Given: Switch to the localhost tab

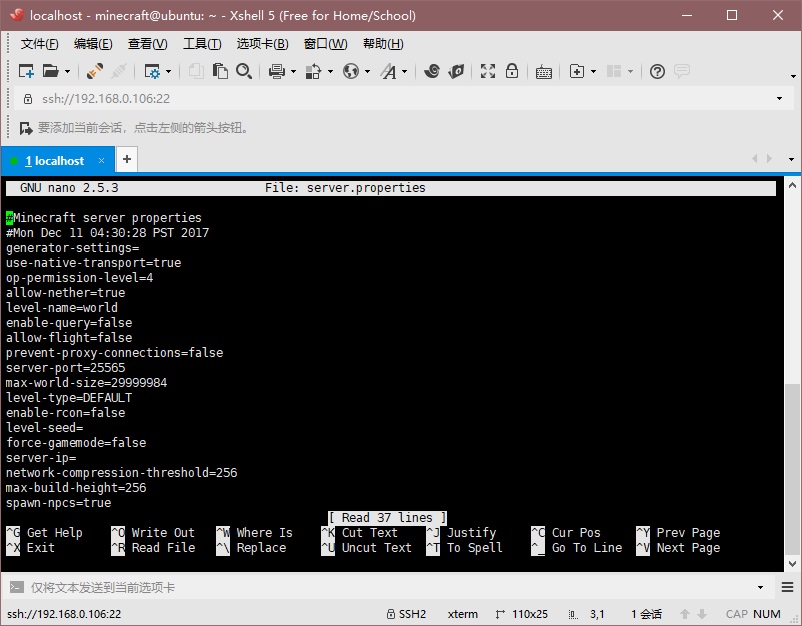Looking at the screenshot, I should (x=57, y=160).
